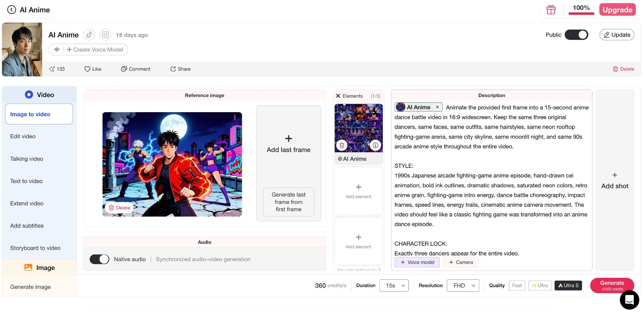Image resolution: width=644 pixels, height=312 pixels.
Task: Click the '@AI Anime' element label
Action: coord(352,159)
